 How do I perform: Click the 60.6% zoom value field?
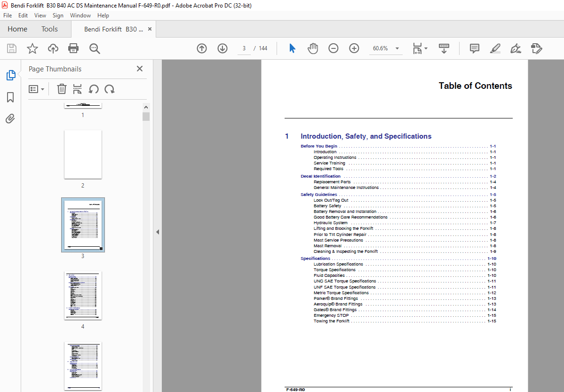(x=381, y=48)
